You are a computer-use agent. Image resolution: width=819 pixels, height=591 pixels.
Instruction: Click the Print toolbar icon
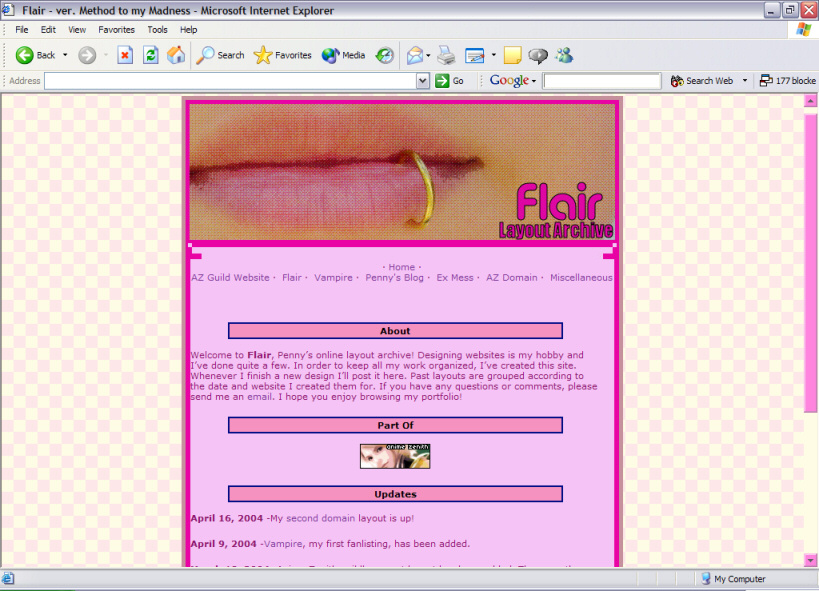pos(446,55)
